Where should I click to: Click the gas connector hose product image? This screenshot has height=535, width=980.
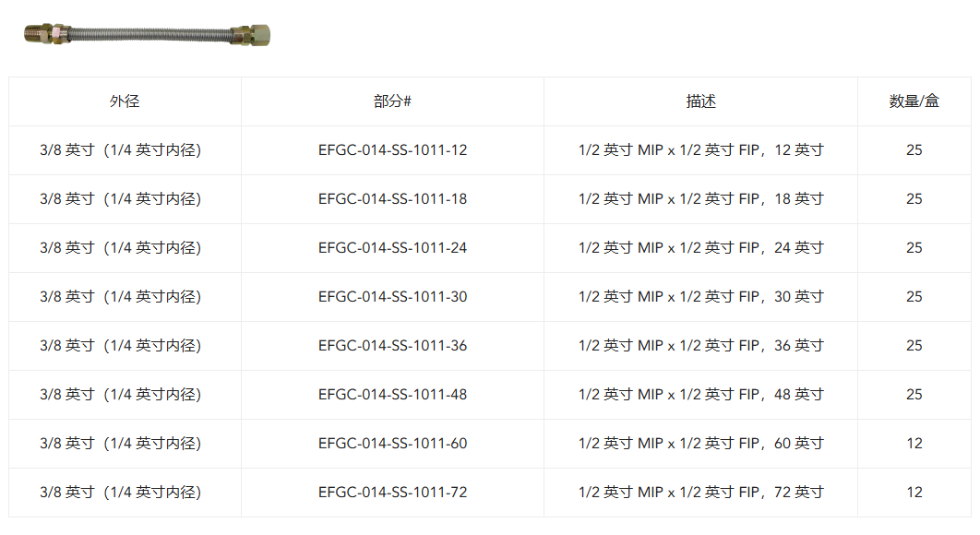coord(147,34)
